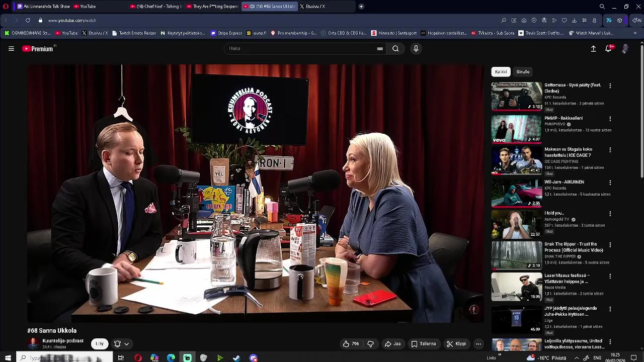The height and width of the screenshot is (362, 644).
Task: Dislike the video with thumbs down
Action: click(370, 344)
